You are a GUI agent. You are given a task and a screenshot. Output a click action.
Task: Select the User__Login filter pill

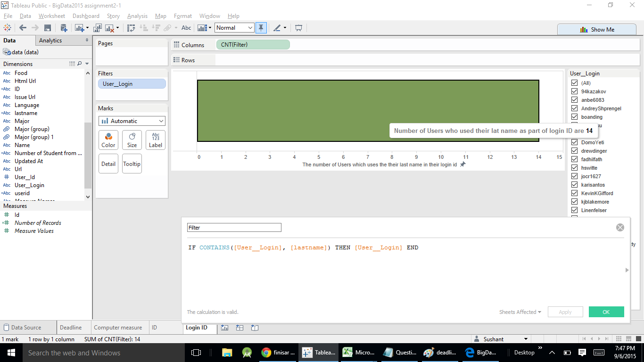132,84
